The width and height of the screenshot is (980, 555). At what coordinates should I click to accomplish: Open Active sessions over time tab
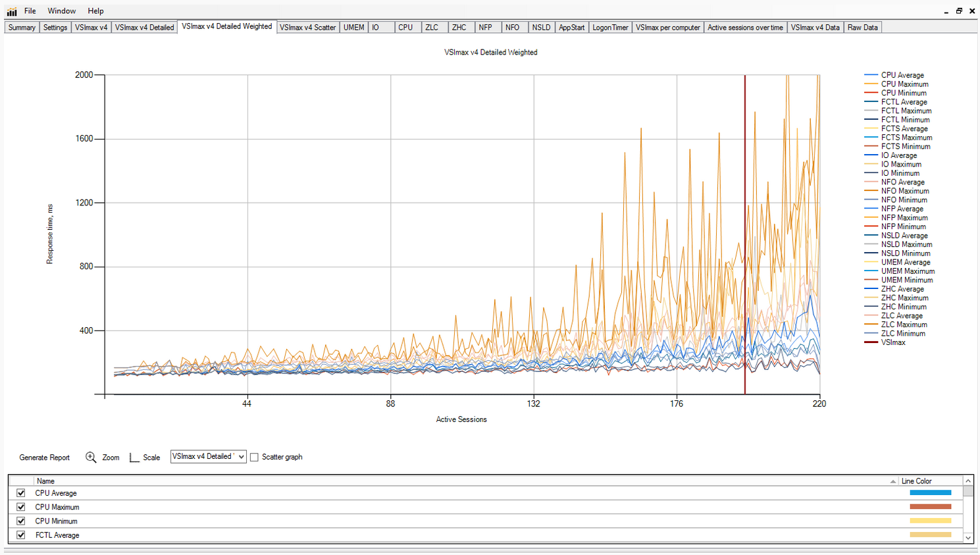pos(745,28)
